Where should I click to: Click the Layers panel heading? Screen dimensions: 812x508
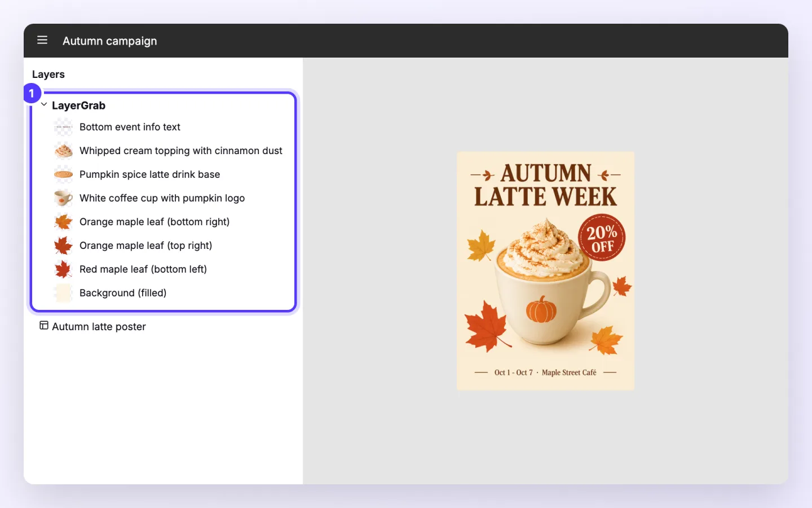coord(48,75)
